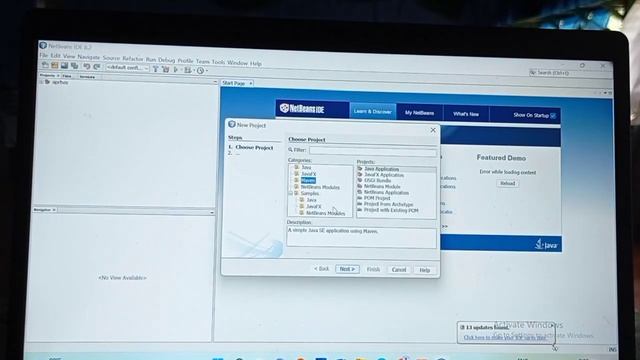Open the Window menu
Screen dimensions: 640x360
point(238,63)
